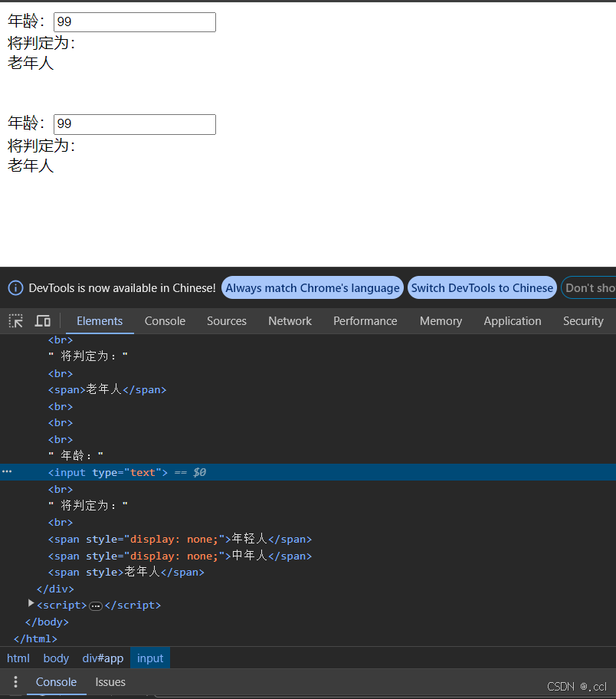Select the closing </div> tag row

(55, 589)
